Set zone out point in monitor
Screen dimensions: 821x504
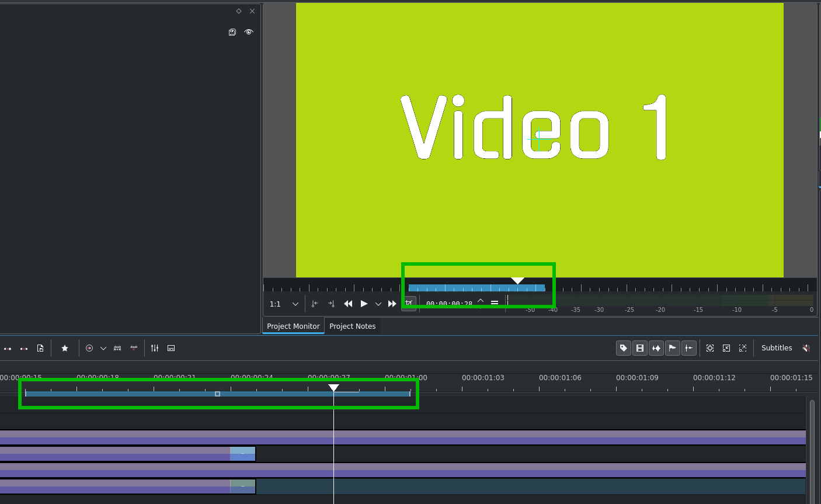click(331, 304)
